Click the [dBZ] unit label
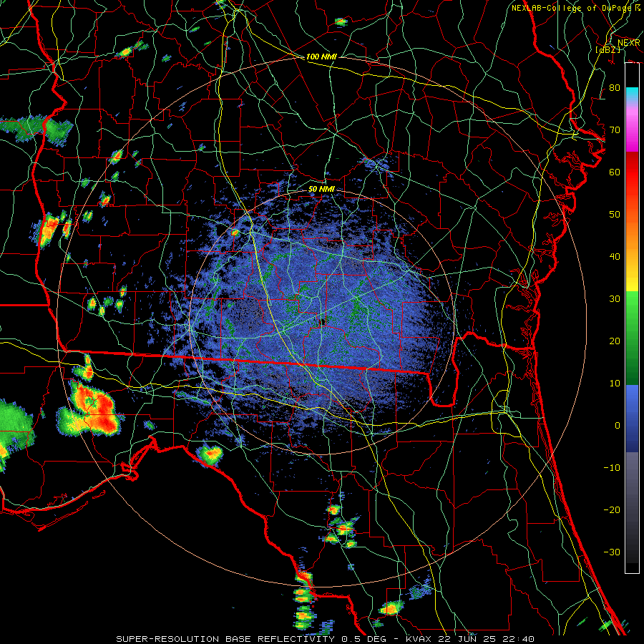Viewport: 644px width, 644px height. pos(608,49)
